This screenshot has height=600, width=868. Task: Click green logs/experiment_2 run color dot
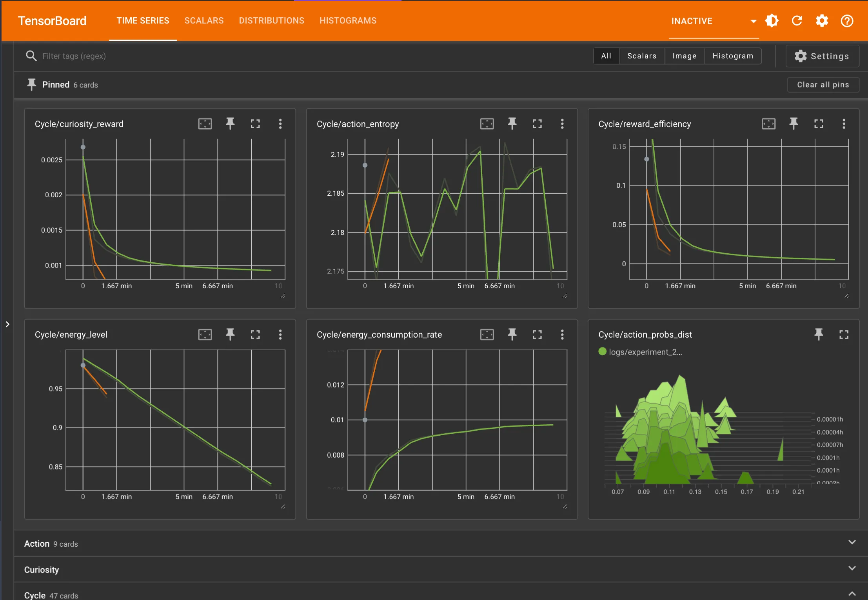pos(602,352)
